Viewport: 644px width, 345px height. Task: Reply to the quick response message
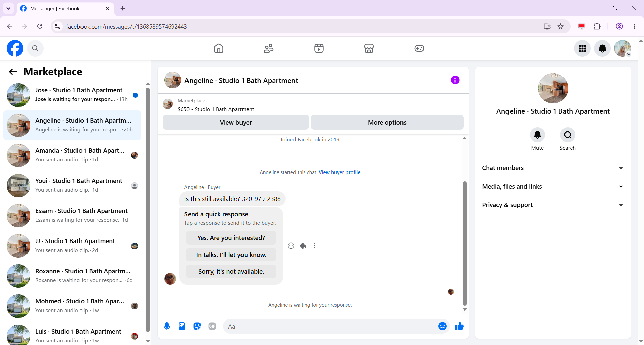(303, 246)
